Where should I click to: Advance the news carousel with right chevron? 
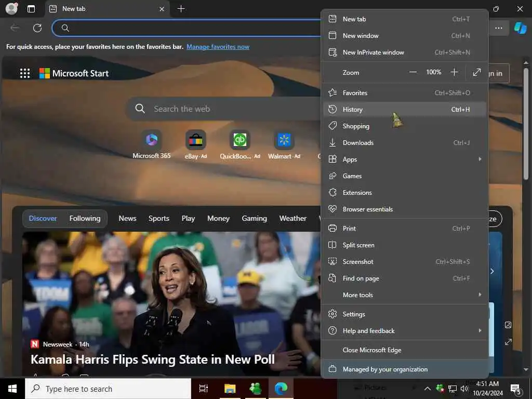[x=492, y=271]
